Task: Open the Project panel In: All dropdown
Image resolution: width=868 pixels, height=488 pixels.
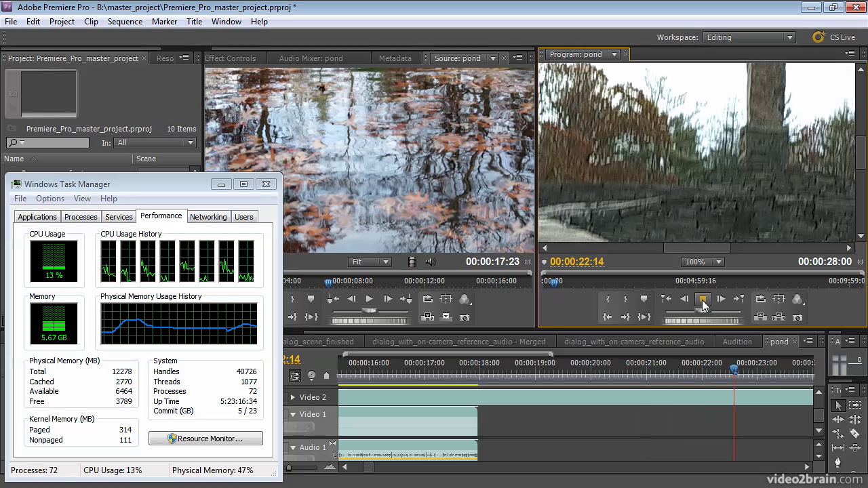Action: coord(155,142)
